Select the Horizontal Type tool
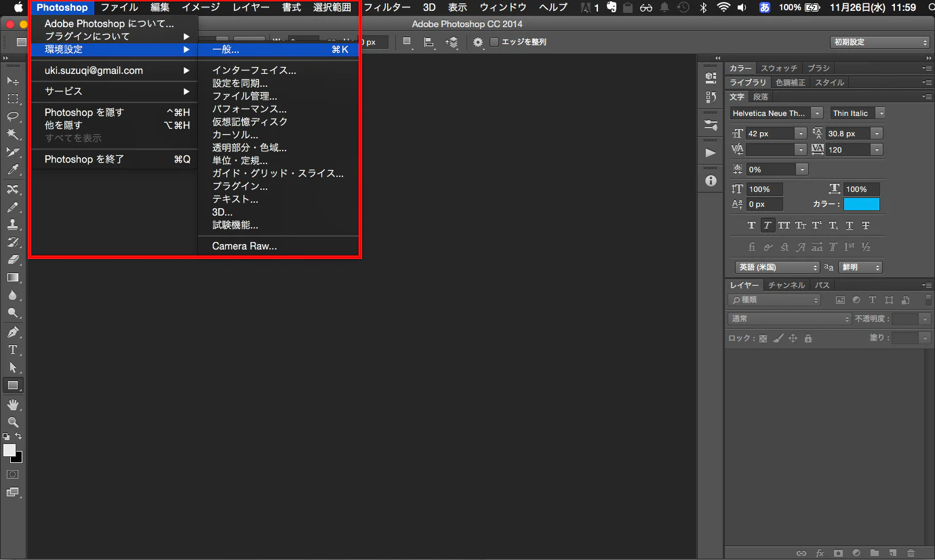 click(12, 350)
